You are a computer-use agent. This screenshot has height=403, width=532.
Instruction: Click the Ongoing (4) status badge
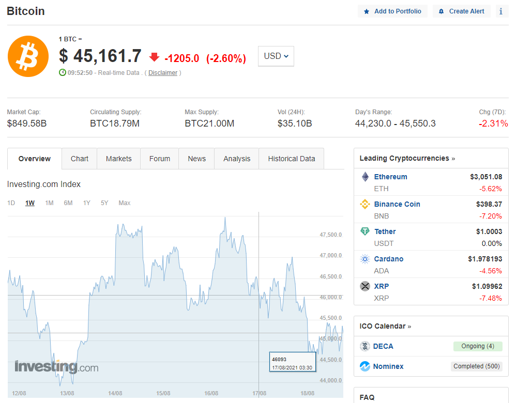tap(478, 346)
